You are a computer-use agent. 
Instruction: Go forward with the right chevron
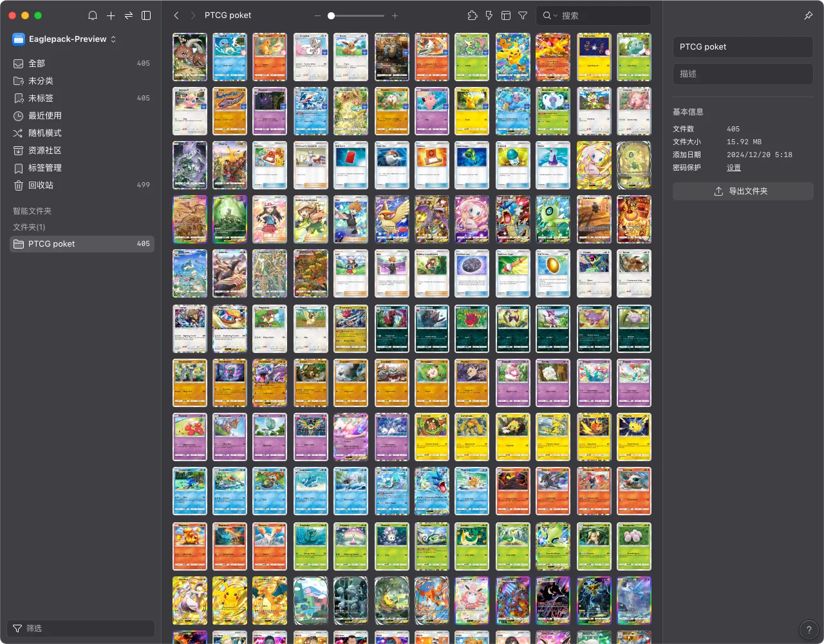(x=193, y=15)
